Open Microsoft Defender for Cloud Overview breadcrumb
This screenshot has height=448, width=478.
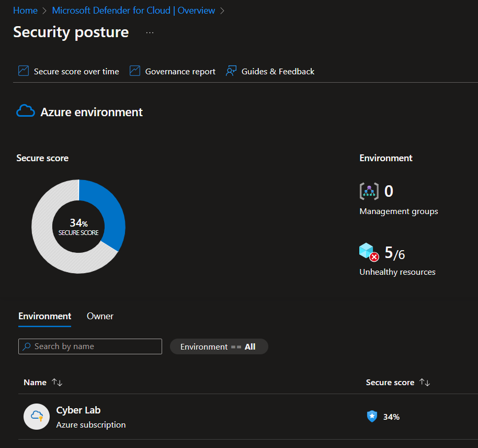133,10
